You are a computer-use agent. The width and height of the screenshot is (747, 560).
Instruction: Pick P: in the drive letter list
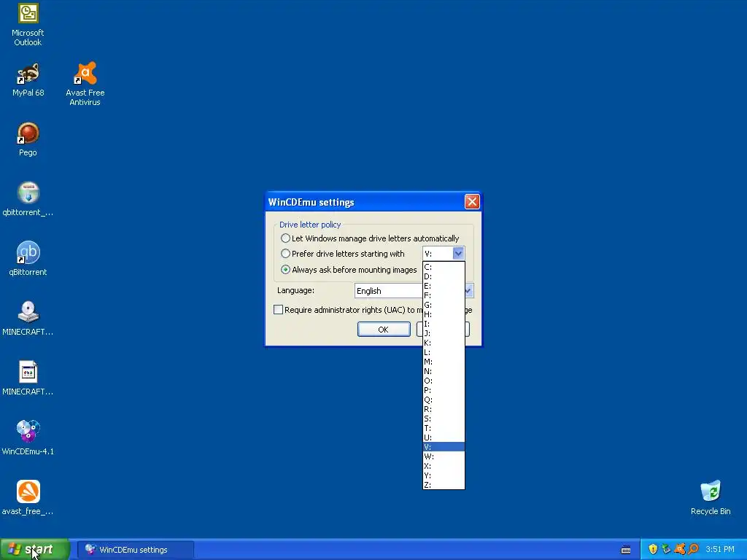coord(444,390)
